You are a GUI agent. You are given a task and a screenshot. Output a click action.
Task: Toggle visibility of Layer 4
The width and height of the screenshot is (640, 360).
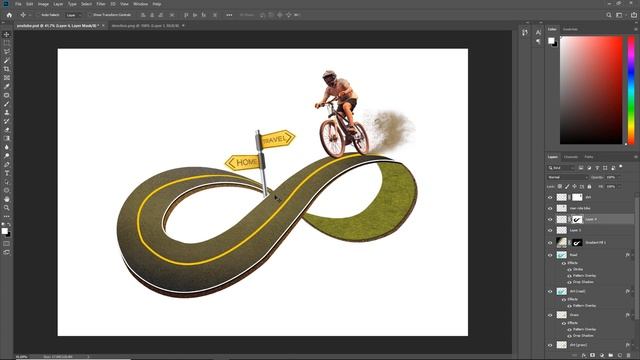tap(550, 220)
